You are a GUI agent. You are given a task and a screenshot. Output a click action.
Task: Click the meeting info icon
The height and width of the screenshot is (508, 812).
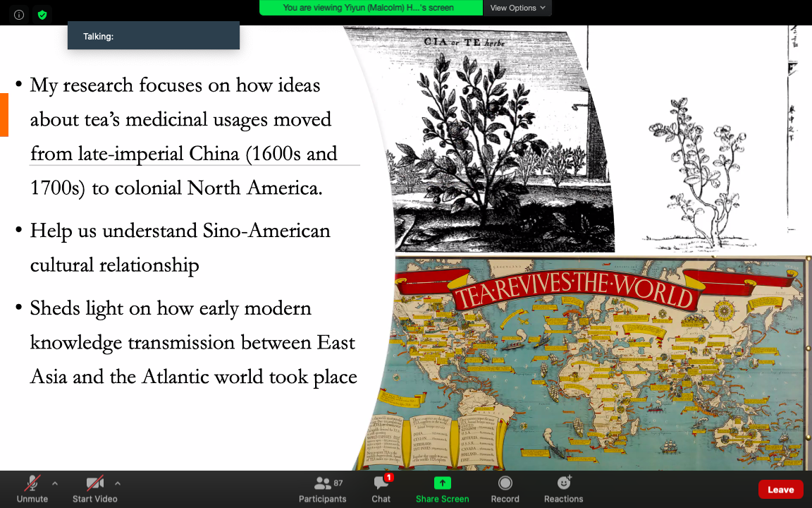point(19,14)
